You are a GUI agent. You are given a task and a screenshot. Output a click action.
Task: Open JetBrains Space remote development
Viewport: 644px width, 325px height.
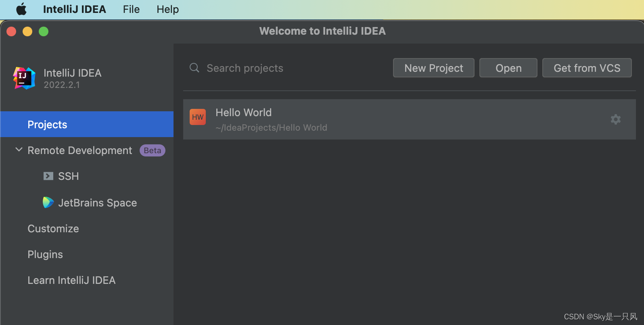[x=97, y=203]
